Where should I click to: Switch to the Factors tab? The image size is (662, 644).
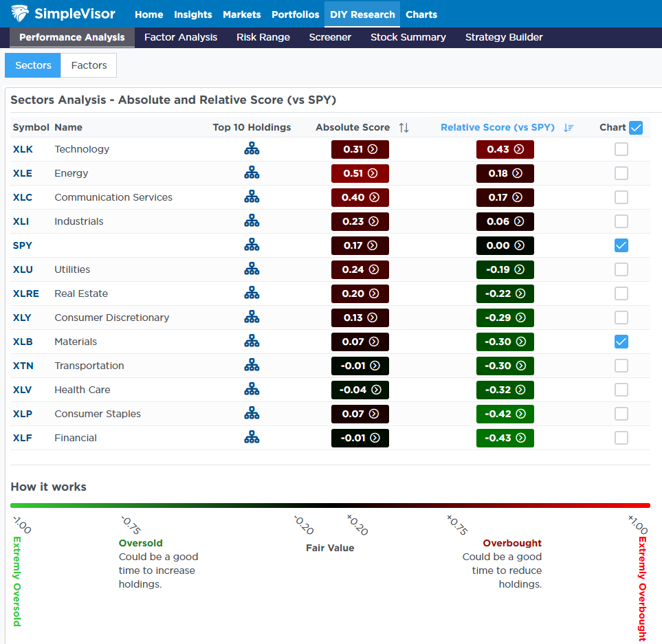[x=89, y=65]
